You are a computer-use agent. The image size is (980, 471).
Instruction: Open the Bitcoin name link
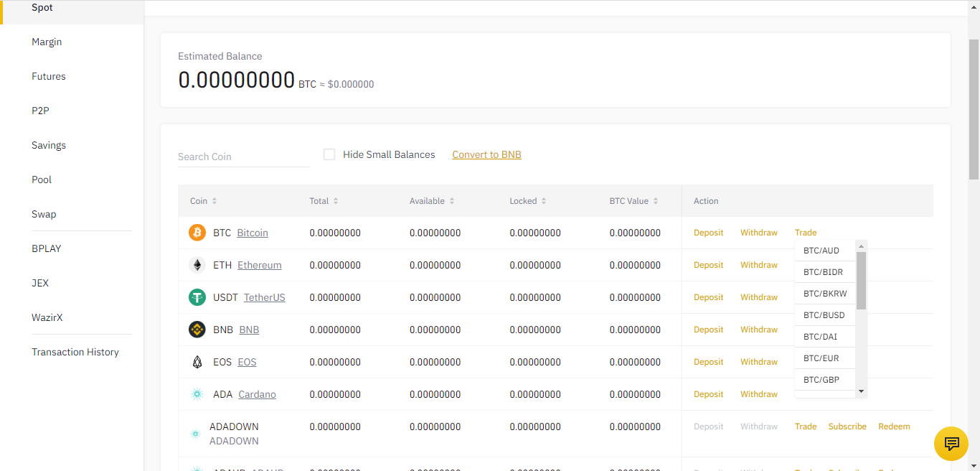[253, 233]
